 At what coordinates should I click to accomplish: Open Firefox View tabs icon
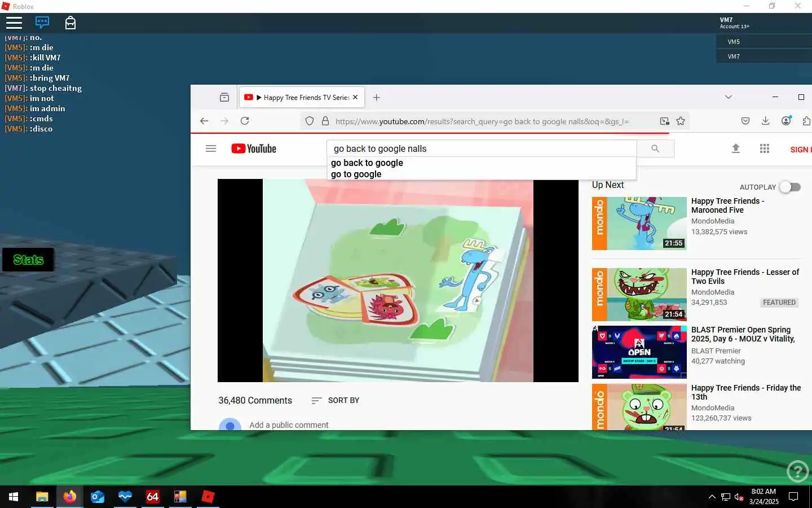[x=224, y=97]
